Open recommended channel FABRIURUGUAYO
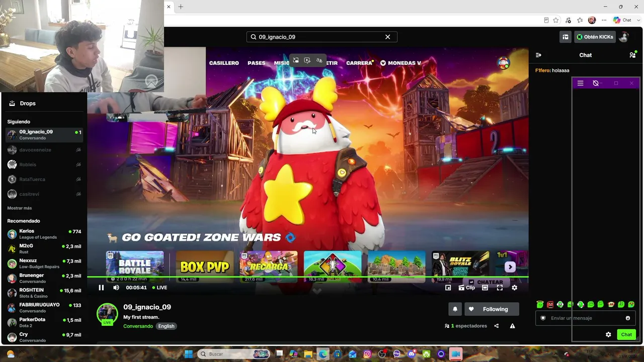 pyautogui.click(x=44, y=307)
